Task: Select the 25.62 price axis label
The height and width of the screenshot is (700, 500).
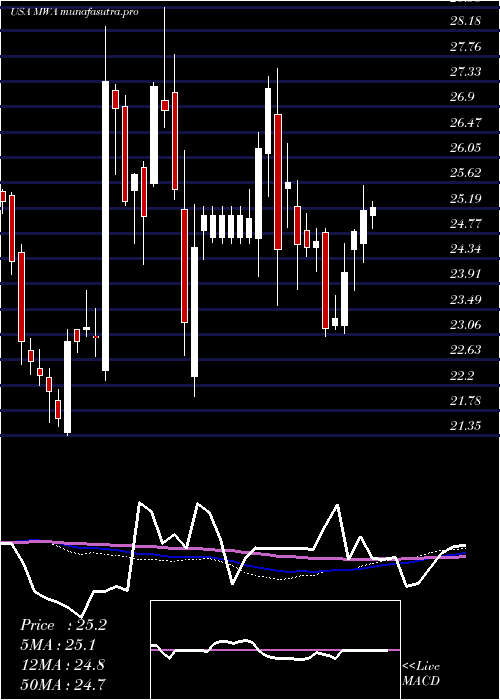Action: pos(466,173)
